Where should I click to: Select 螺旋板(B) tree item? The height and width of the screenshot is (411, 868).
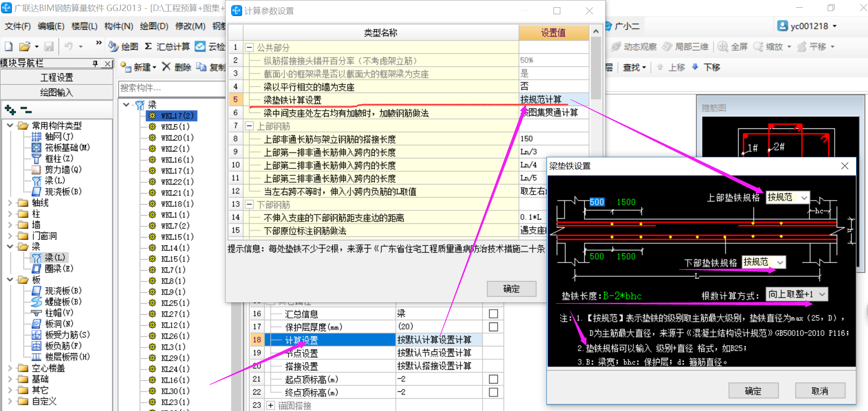pyautogui.click(x=57, y=302)
